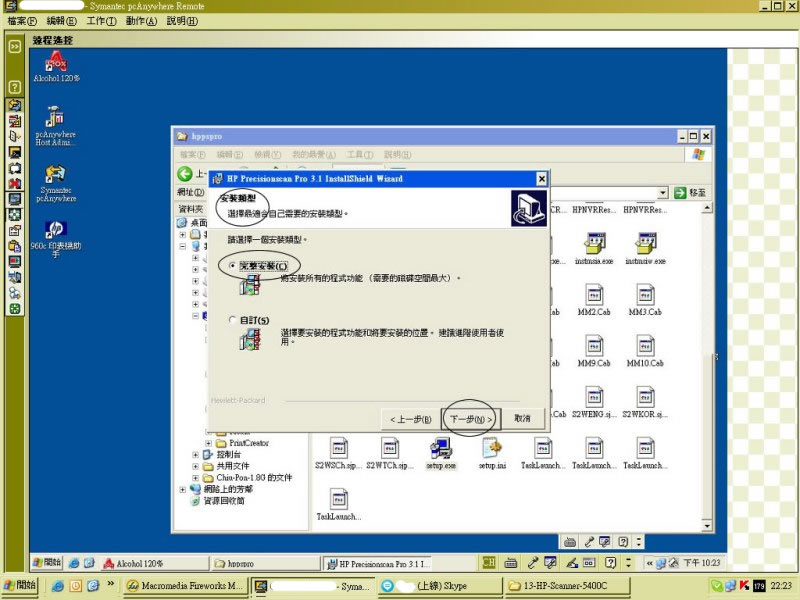Select the S2WKOR file icon
The image size is (800, 600).
645,402
